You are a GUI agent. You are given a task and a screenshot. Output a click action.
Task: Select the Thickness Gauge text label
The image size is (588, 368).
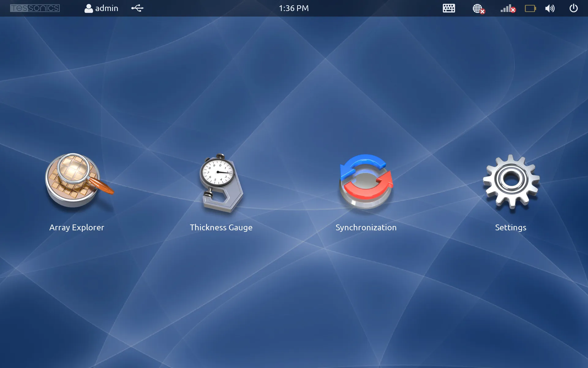(x=221, y=227)
